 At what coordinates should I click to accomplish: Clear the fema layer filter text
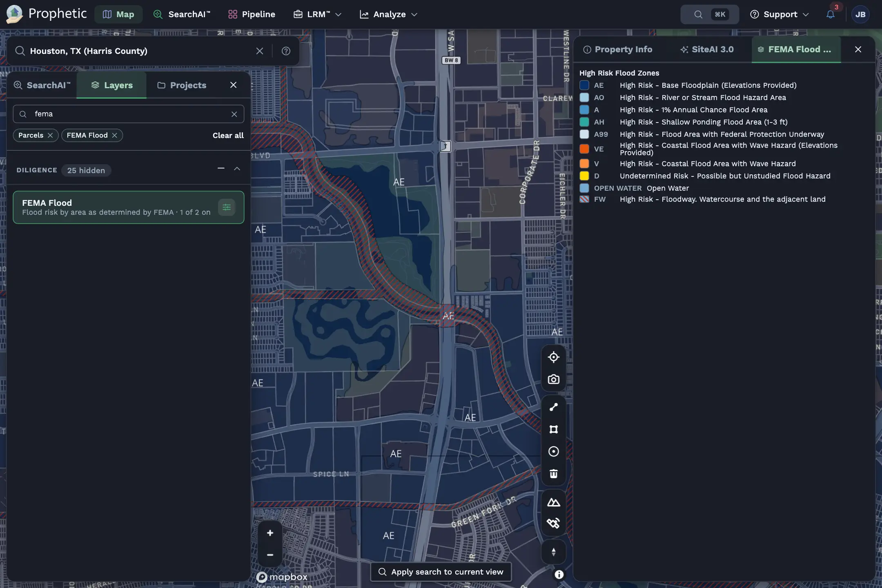234,114
